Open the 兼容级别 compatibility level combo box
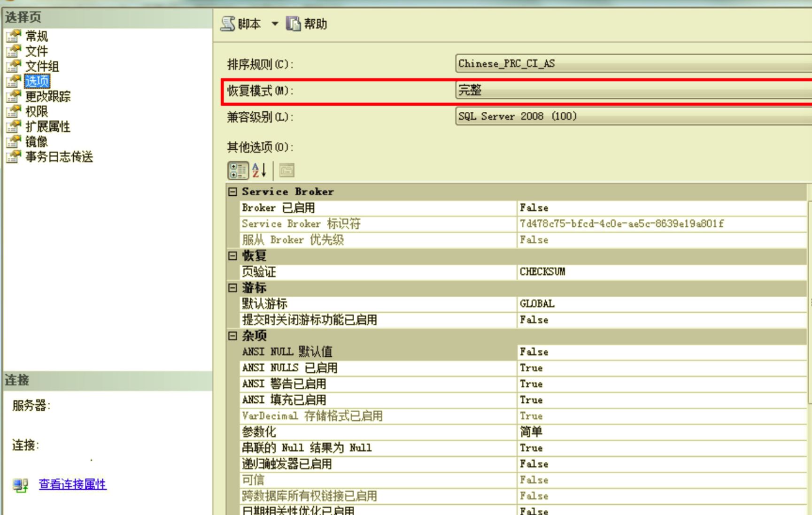 (634, 116)
